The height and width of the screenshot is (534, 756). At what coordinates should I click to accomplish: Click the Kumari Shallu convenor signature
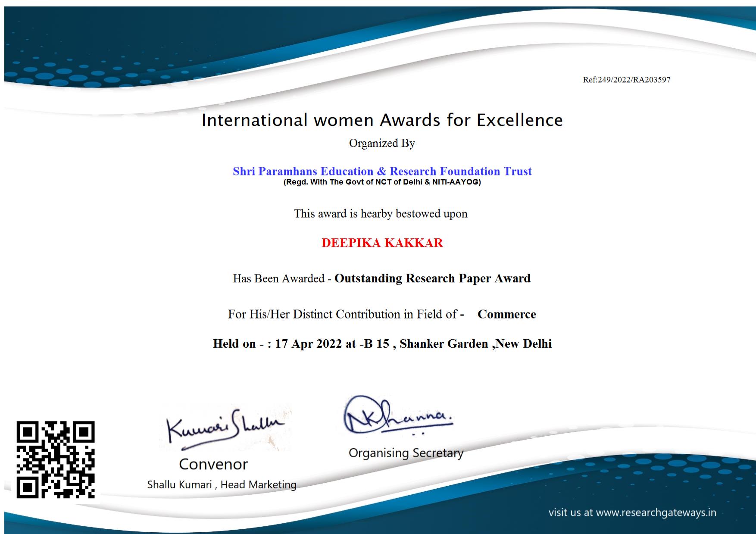click(x=225, y=426)
